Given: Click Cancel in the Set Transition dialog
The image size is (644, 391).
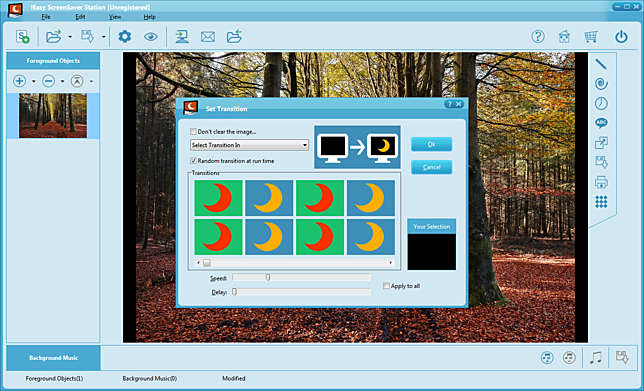Looking at the screenshot, I should pyautogui.click(x=431, y=167).
